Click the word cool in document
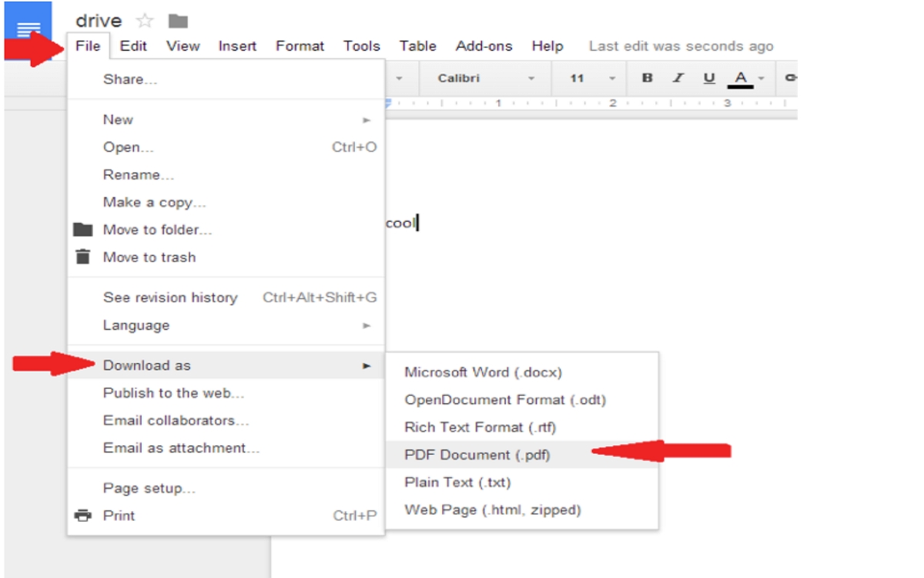This screenshot has width=924, height=578. click(x=400, y=223)
